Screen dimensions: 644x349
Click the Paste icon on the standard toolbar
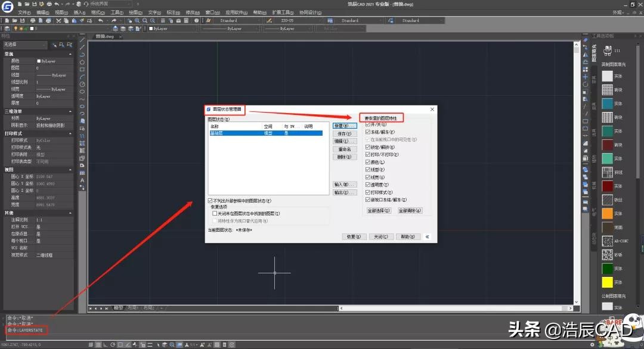74,20
